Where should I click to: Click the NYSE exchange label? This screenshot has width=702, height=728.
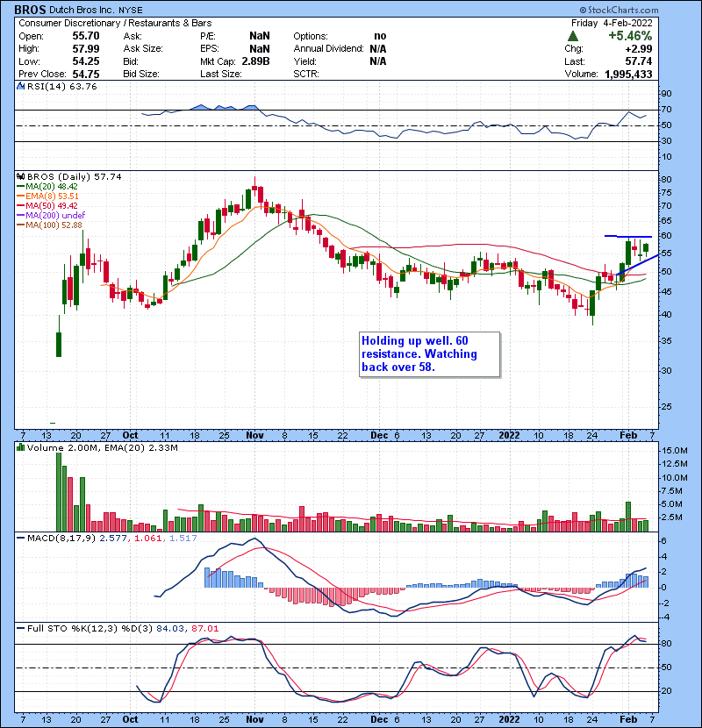point(131,11)
